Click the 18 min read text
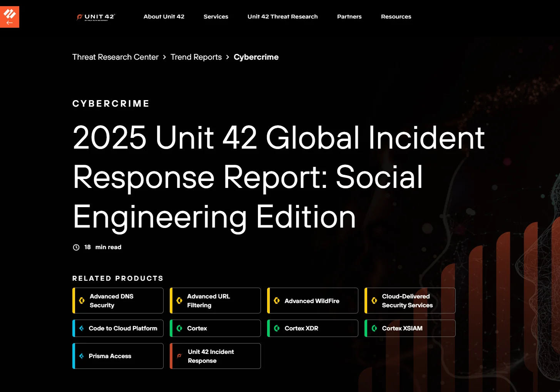The image size is (560, 392). point(103,247)
